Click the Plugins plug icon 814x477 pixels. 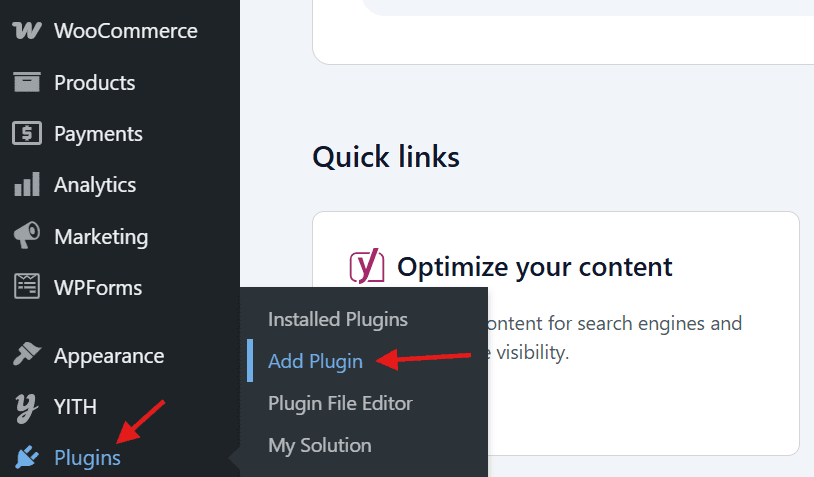coord(26,458)
